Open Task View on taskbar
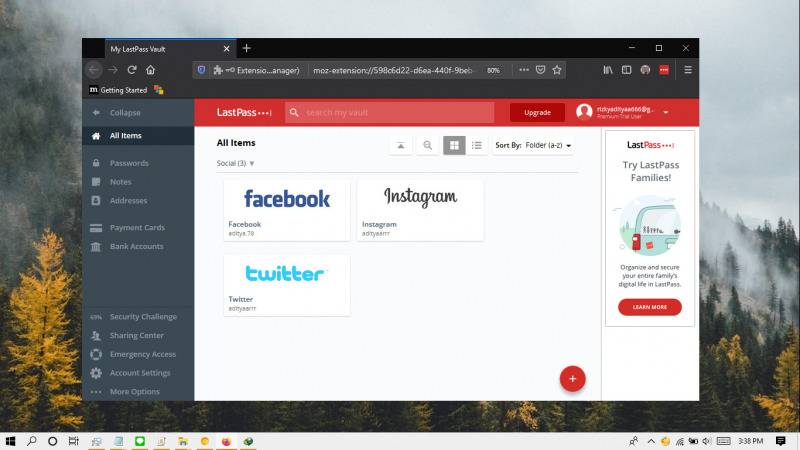 (x=73, y=441)
